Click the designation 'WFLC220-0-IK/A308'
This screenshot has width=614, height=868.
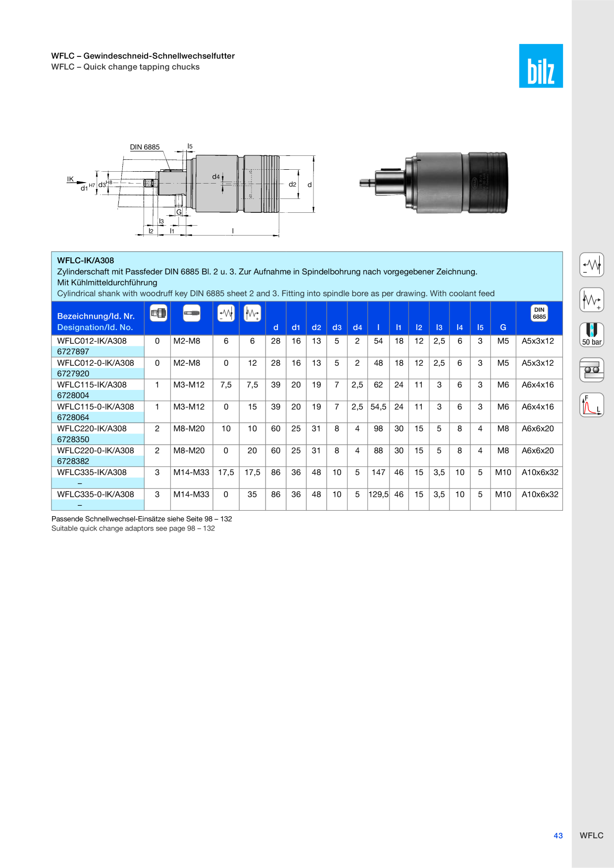click(x=96, y=450)
